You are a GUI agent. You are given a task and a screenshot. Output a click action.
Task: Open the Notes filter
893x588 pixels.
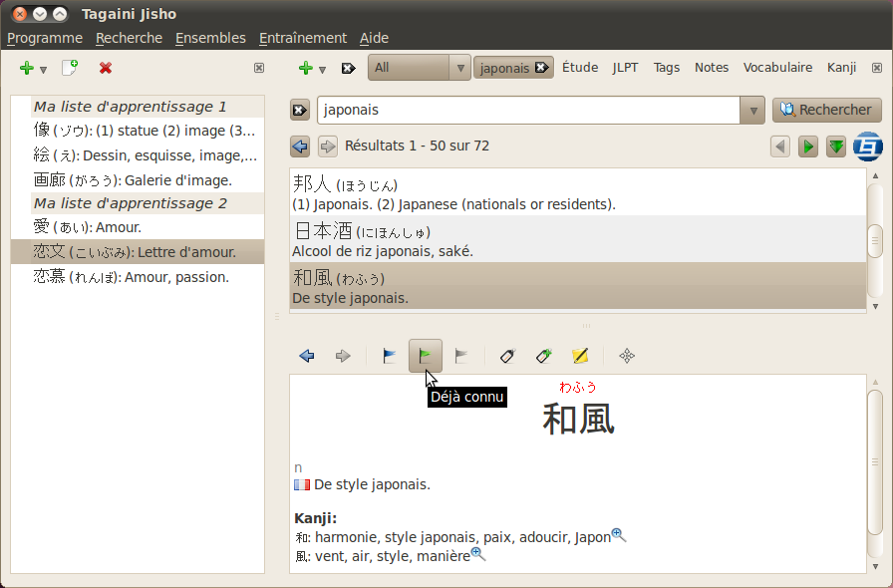pos(712,67)
